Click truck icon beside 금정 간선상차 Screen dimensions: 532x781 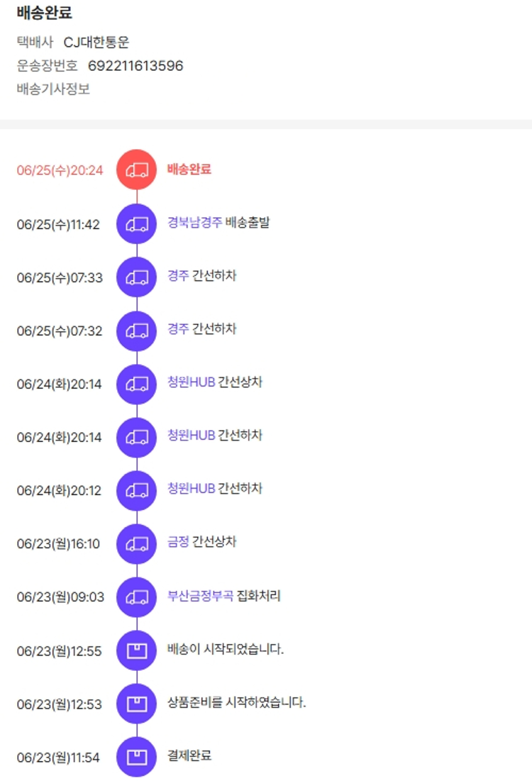pyautogui.click(x=136, y=543)
